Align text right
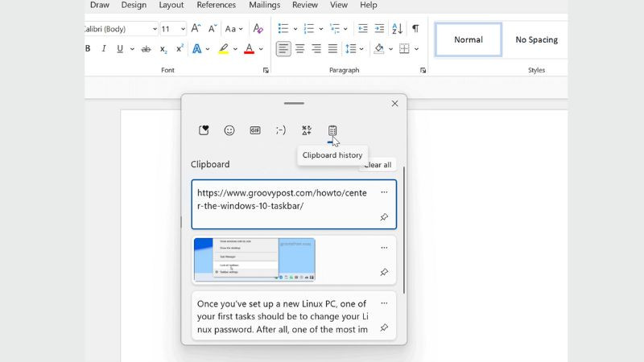The height and width of the screenshot is (362, 644). pyautogui.click(x=316, y=49)
